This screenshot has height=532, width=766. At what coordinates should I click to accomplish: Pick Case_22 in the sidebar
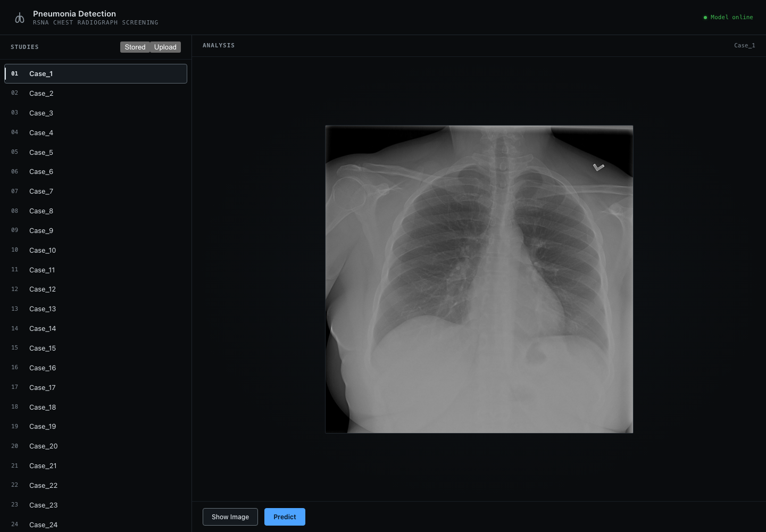96,486
